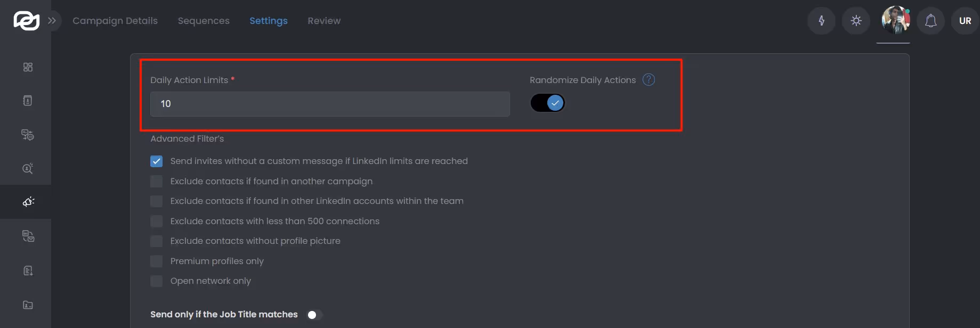
Task: Disable the Randomize Daily Actions switch
Action: click(547, 102)
